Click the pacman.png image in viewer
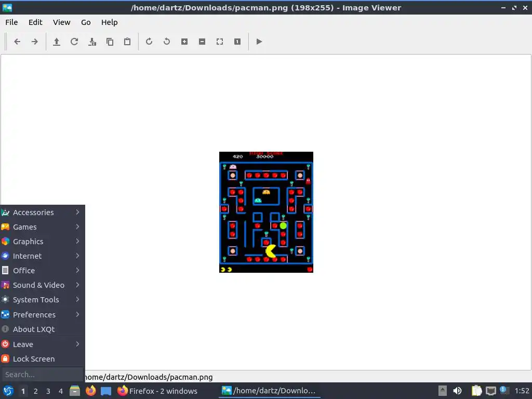 coord(266,212)
